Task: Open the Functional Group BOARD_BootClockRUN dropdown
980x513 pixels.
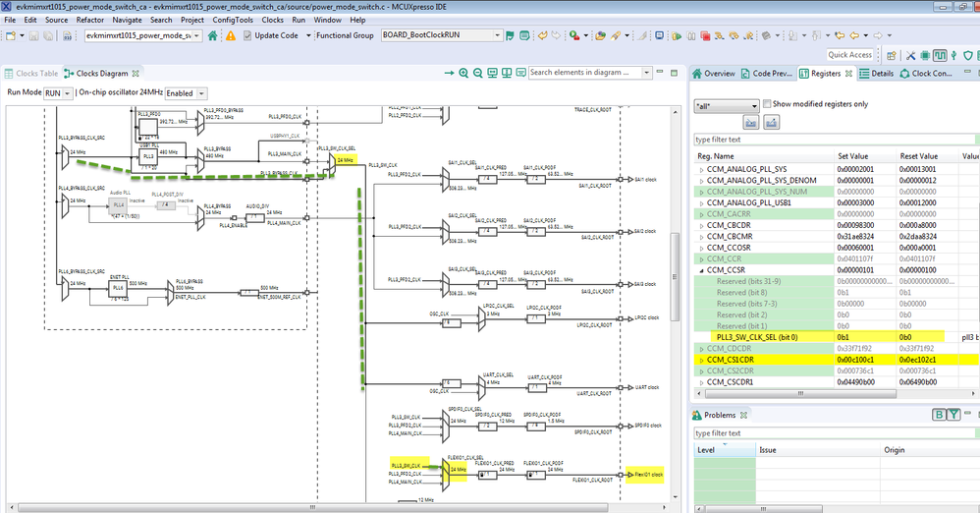Action: click(441, 35)
